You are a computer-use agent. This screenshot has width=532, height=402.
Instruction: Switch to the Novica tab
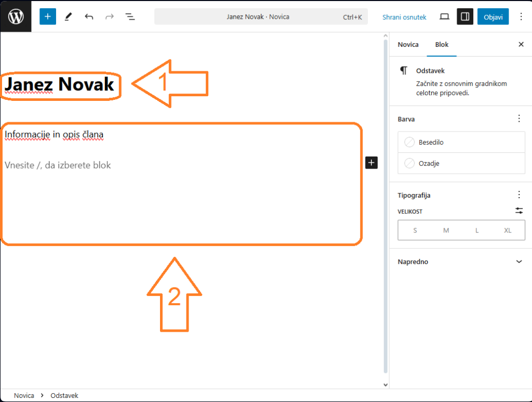click(408, 44)
